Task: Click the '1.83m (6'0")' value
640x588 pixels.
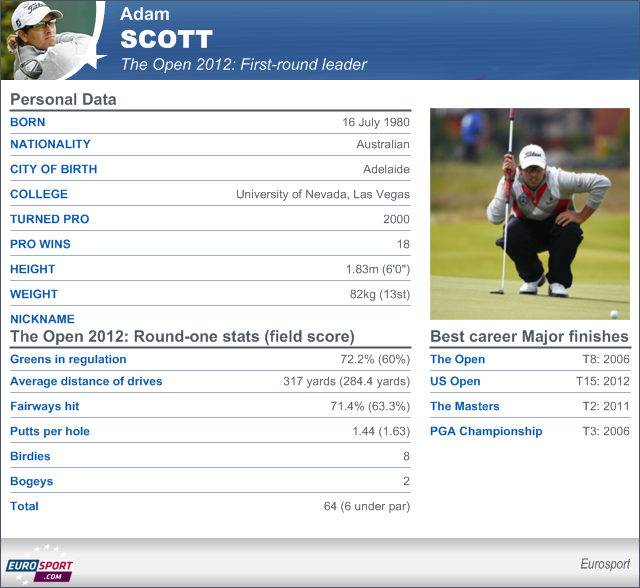Action: point(378,269)
